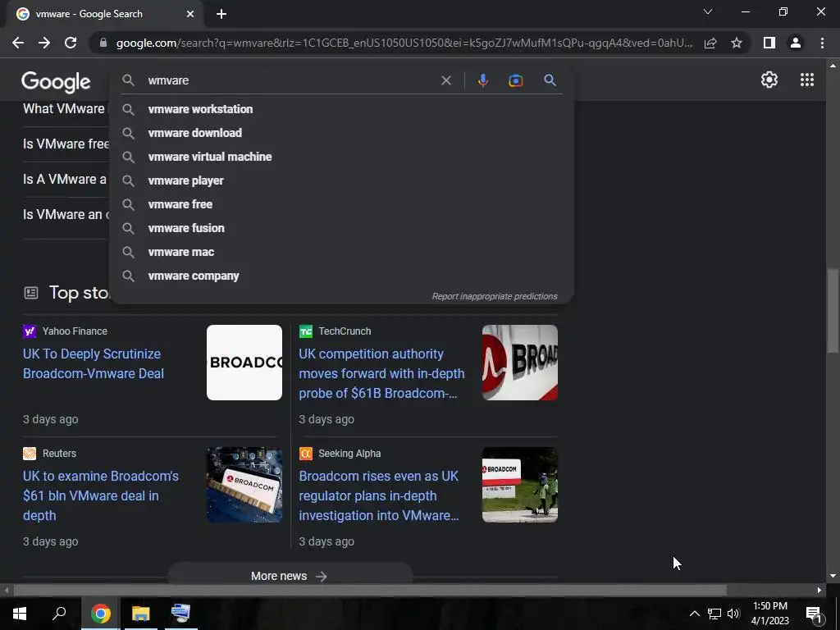Open Yahoo Finance Broadcom-Vmware Deal article
The height and width of the screenshot is (630, 840).
(x=94, y=363)
